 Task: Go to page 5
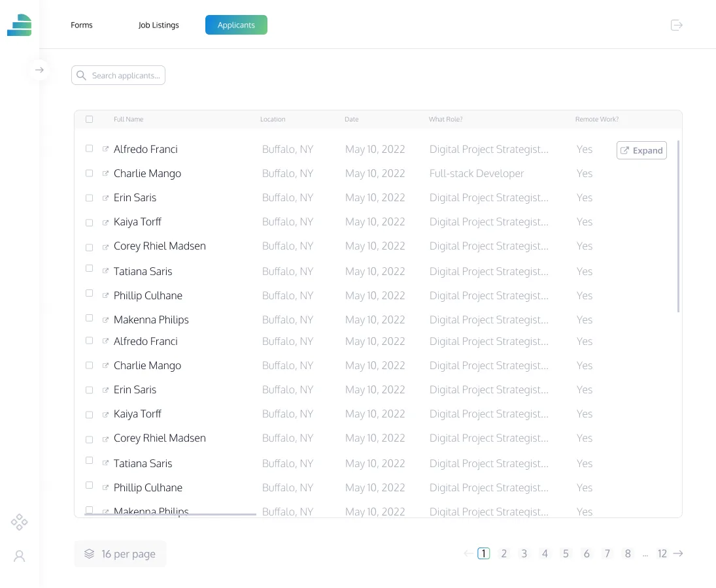coord(566,553)
